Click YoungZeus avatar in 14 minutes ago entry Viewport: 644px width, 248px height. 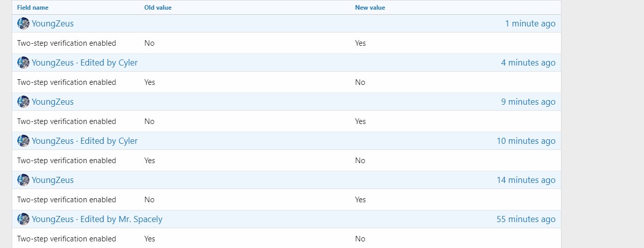(23, 180)
